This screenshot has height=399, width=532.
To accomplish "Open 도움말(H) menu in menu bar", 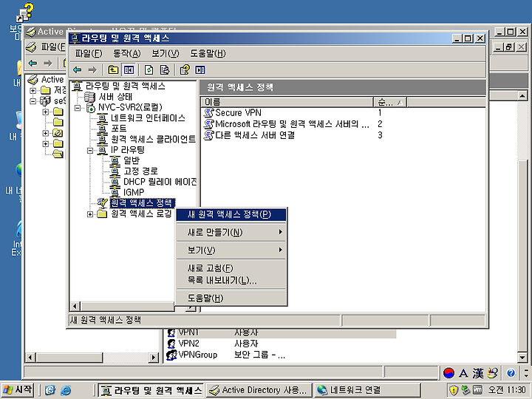I will [208, 54].
